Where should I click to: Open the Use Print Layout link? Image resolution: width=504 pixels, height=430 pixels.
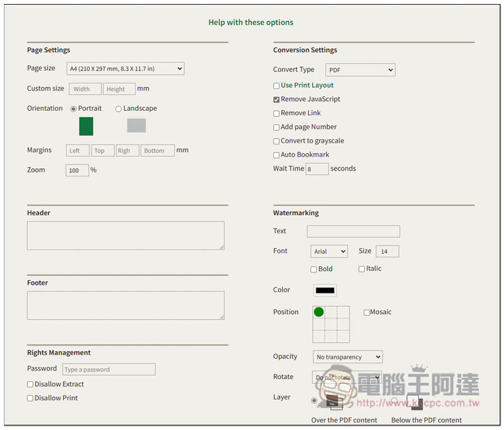[x=307, y=85]
